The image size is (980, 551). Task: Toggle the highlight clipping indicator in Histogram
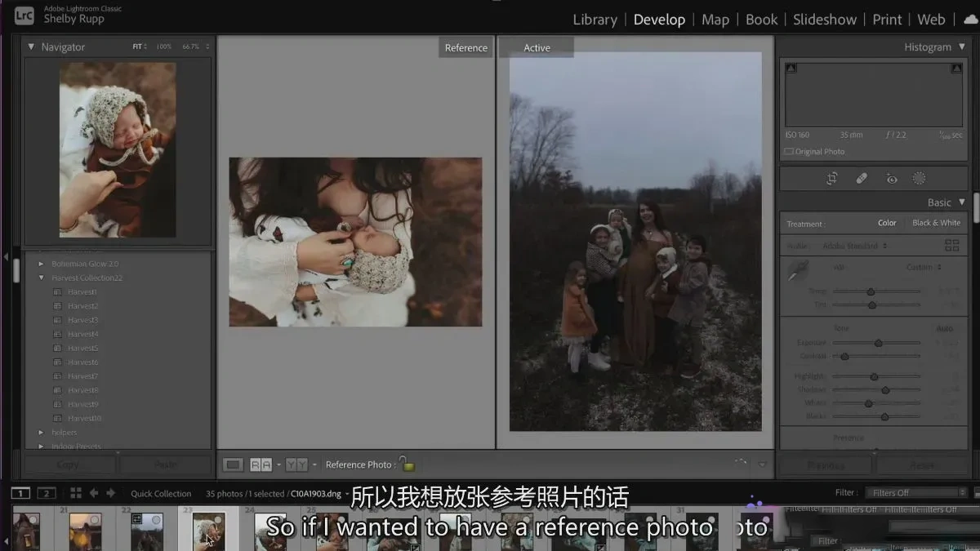click(x=956, y=69)
